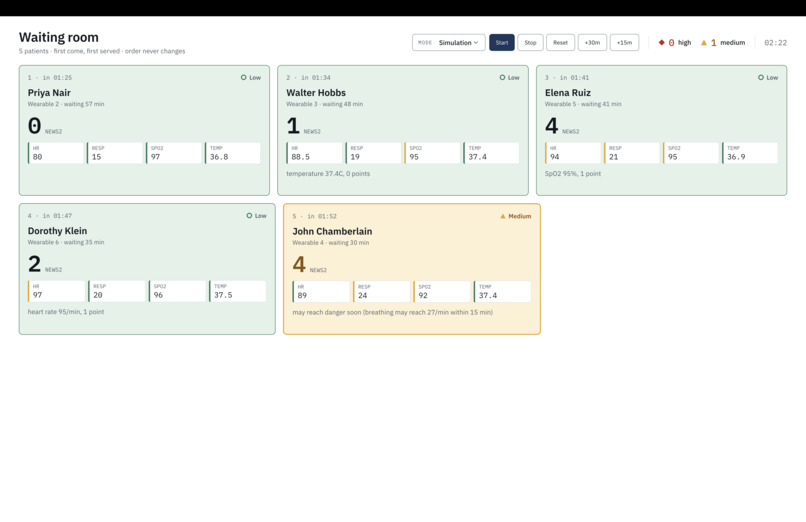Viewport: 806px width, 522px height.
Task: Click the '5 patients' subtitle text
Action: [34, 51]
